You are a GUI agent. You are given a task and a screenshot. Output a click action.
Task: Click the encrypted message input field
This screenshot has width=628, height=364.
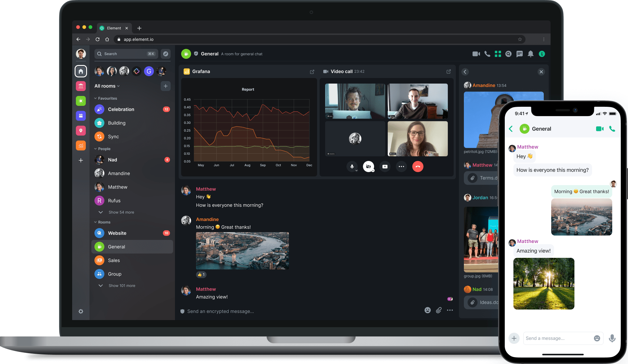click(x=300, y=311)
